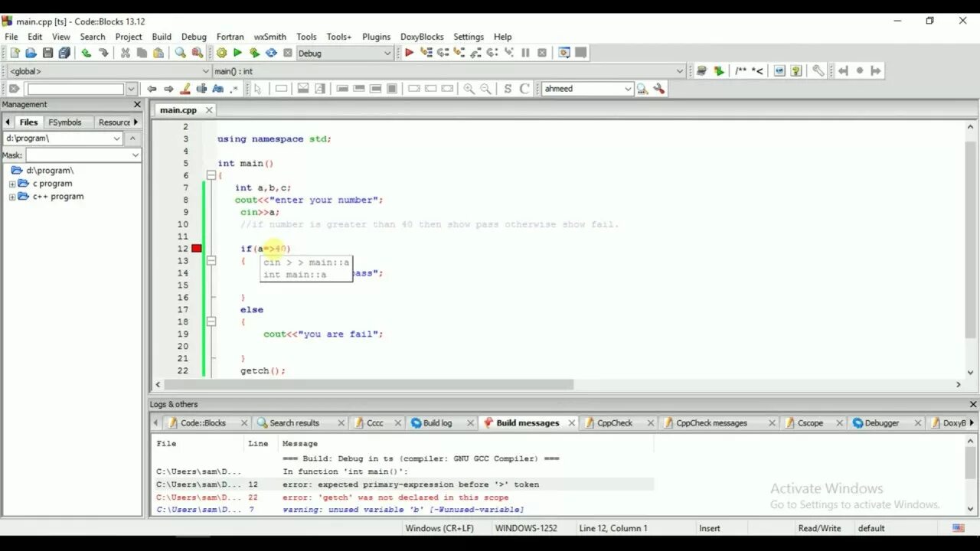
Task: Click the Replace icon
Action: coord(197,53)
